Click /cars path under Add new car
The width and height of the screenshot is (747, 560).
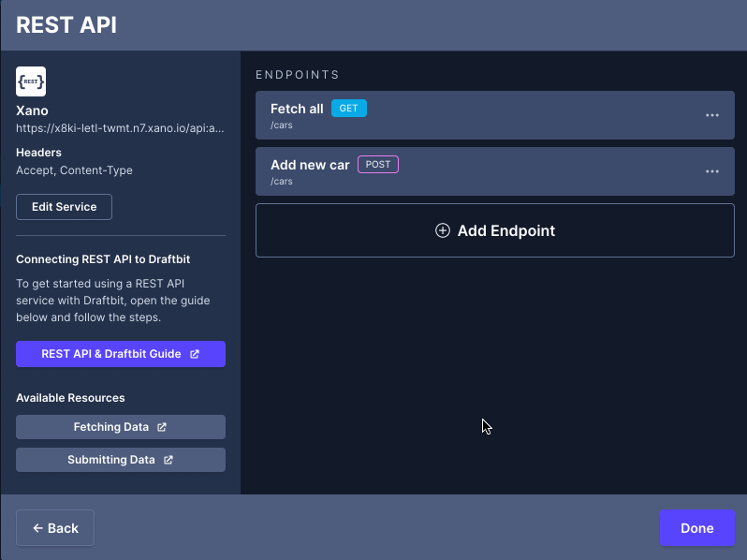[282, 182]
